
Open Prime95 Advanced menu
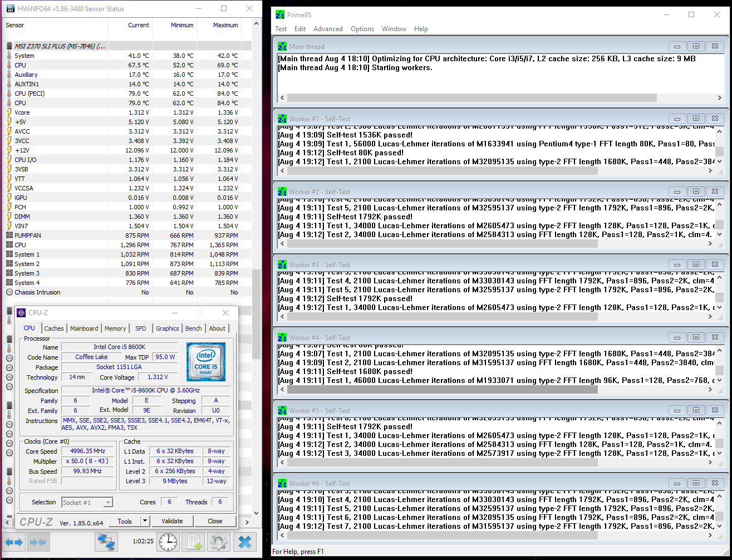click(328, 29)
